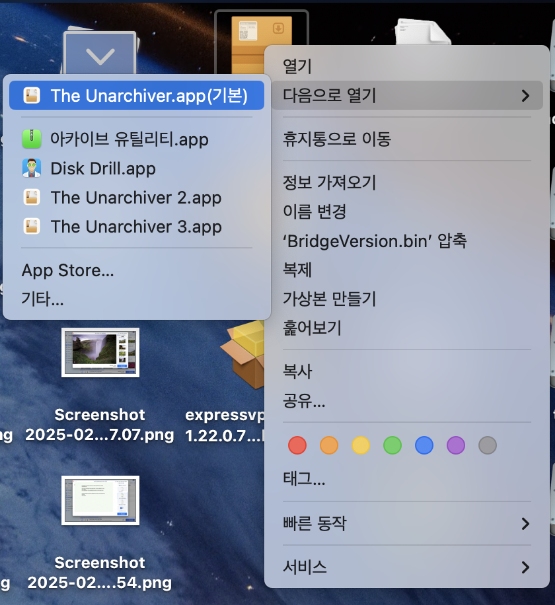This screenshot has width=555, height=605.
Task: Click 다음으로 열기 submenu arrow
Action: (525, 96)
